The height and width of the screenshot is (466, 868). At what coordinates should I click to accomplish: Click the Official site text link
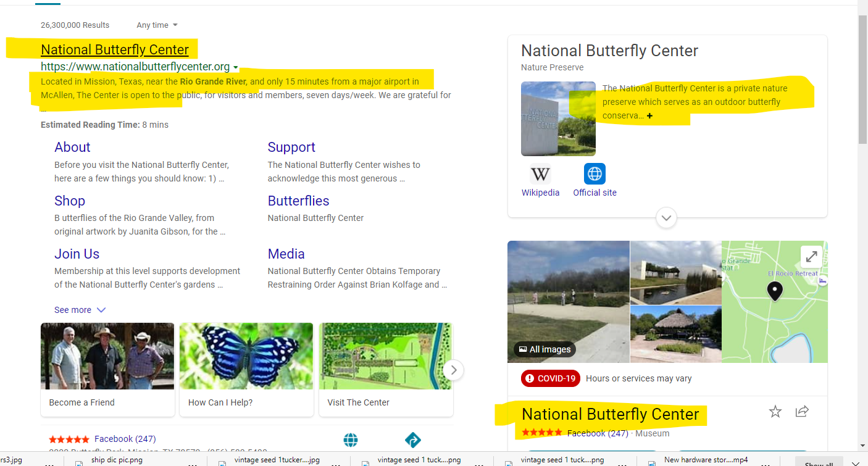coord(595,193)
